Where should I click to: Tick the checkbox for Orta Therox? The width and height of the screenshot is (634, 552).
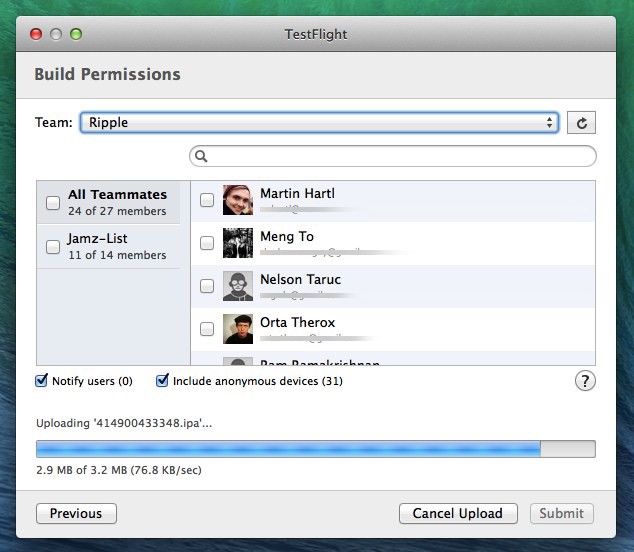[x=207, y=329]
